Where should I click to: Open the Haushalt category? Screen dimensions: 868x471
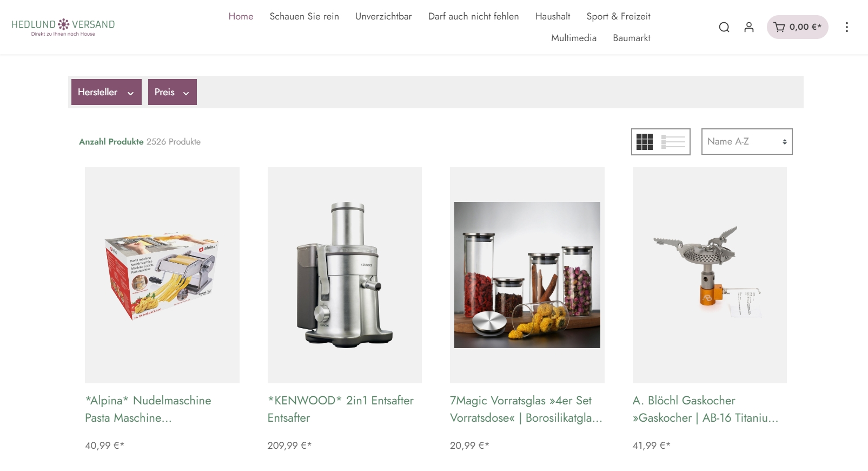(553, 16)
